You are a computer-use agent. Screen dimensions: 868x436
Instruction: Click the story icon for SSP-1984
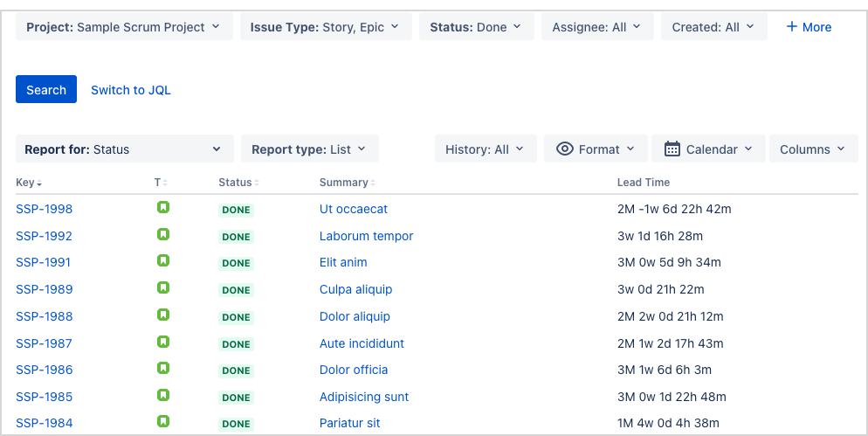pyautogui.click(x=162, y=422)
